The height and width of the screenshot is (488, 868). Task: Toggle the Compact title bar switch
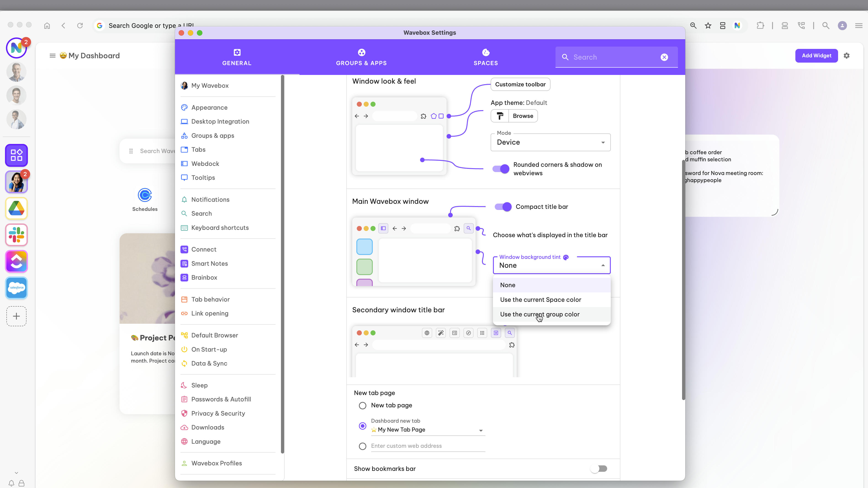[503, 207]
